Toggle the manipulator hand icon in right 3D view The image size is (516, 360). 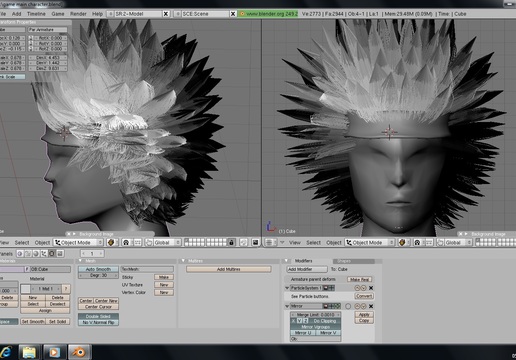pyautogui.click(x=440, y=243)
